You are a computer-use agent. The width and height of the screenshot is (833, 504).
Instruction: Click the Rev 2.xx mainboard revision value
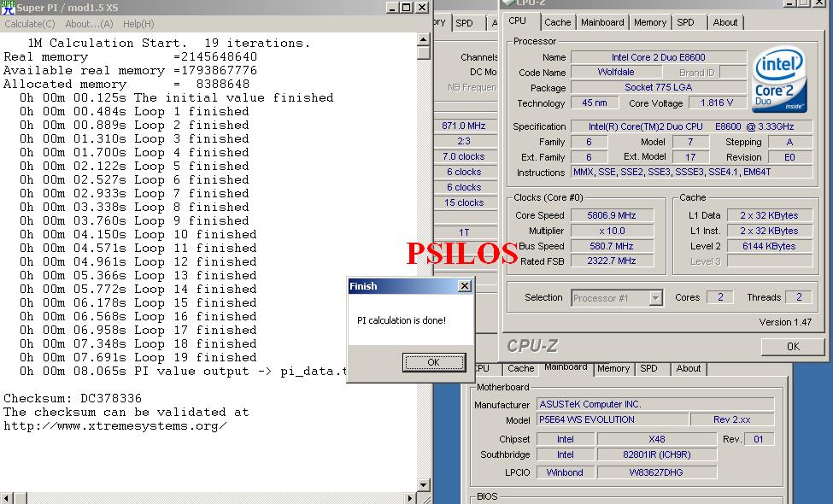(x=732, y=419)
